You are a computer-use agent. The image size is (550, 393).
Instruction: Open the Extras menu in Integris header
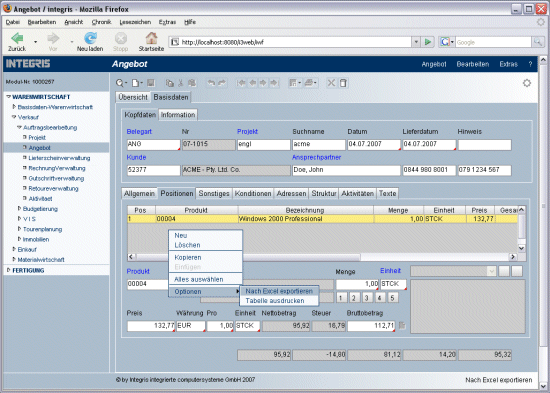coord(509,64)
